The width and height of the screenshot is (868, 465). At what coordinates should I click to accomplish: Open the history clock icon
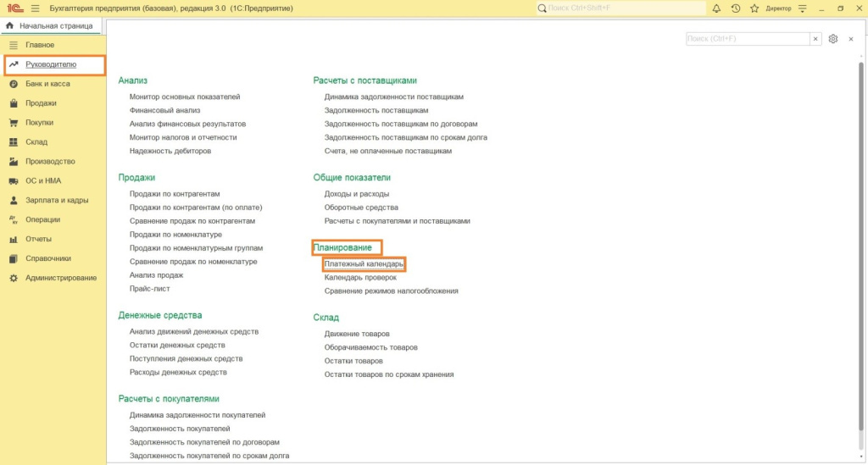click(735, 8)
